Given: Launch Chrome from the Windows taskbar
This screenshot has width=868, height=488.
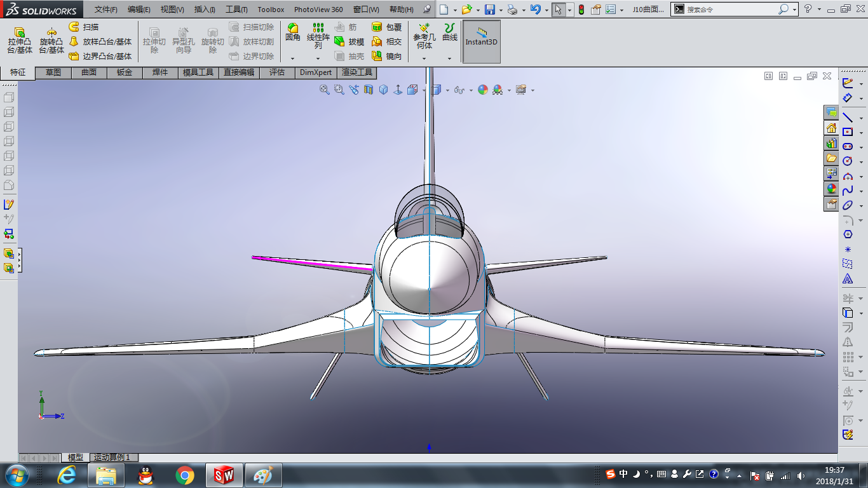Looking at the screenshot, I should (x=185, y=475).
